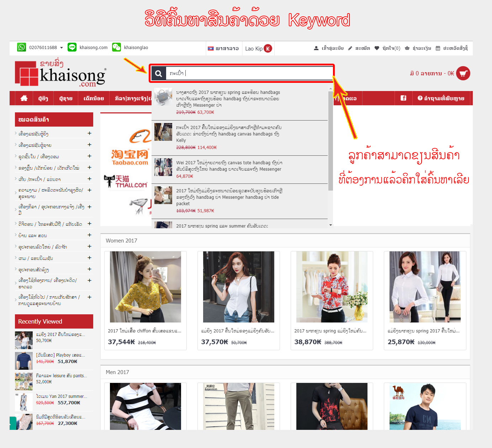492x448 pixels.
Task: Expand ອຸປະກອນລົດໃຫຍ່ / ລົດຈັກ plus sign
Action: tap(89, 246)
